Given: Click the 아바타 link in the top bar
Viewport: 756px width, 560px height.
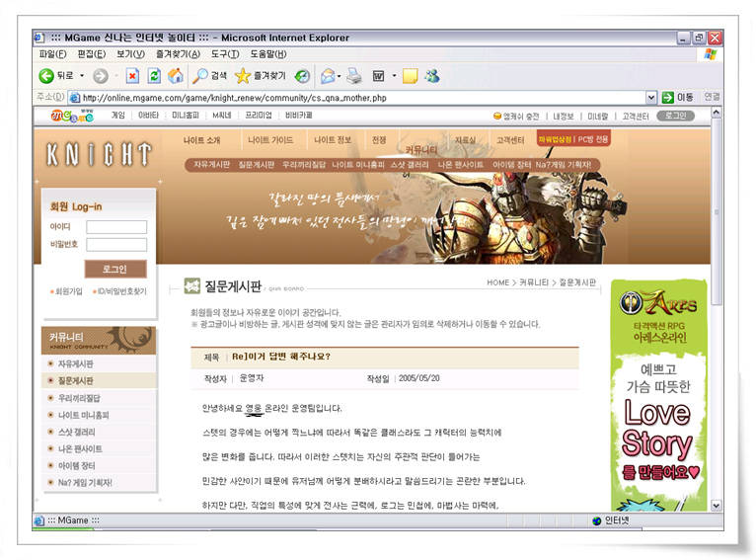Looking at the screenshot, I should click(148, 116).
